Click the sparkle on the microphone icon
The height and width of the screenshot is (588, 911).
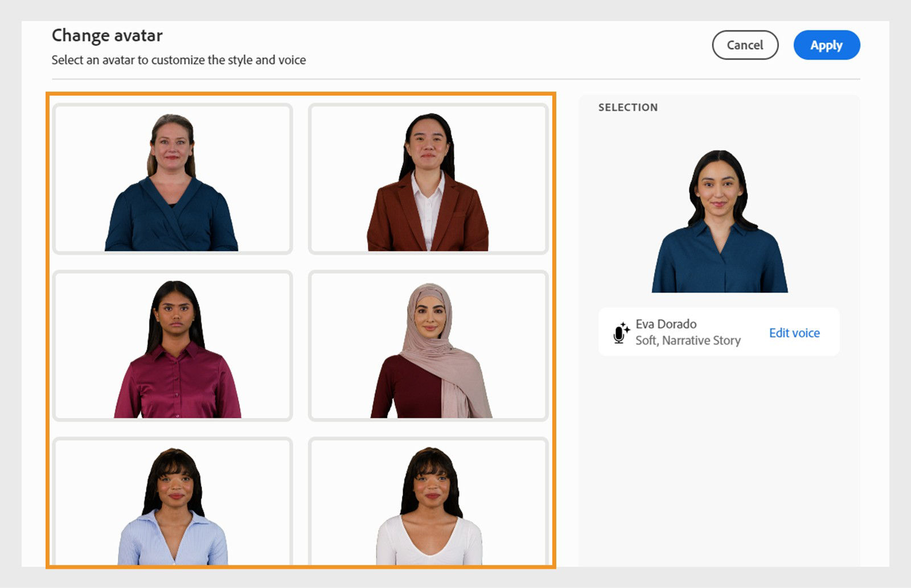tap(626, 326)
